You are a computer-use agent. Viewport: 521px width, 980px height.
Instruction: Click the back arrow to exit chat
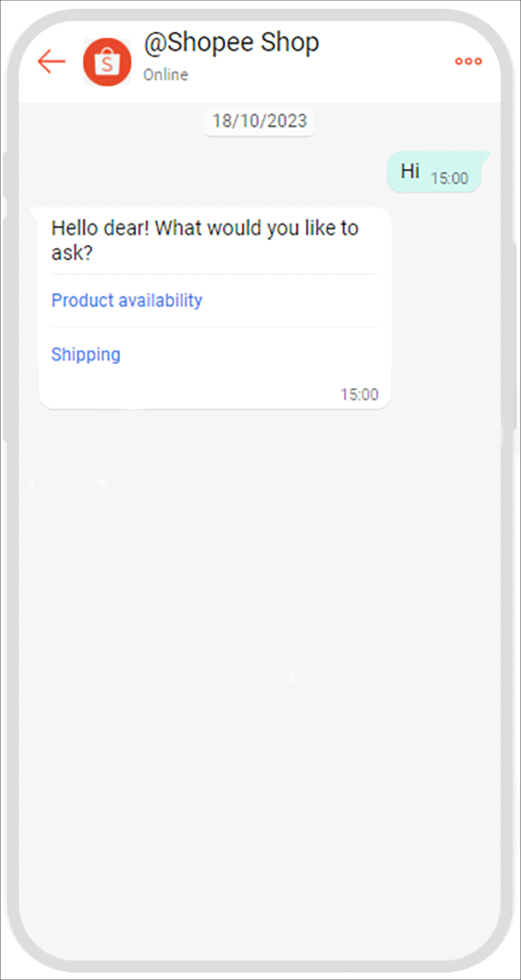50,62
